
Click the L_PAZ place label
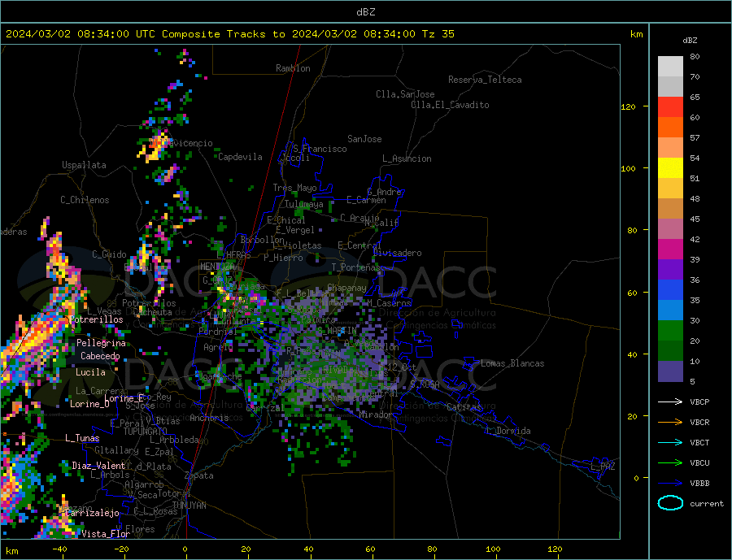[x=603, y=467]
